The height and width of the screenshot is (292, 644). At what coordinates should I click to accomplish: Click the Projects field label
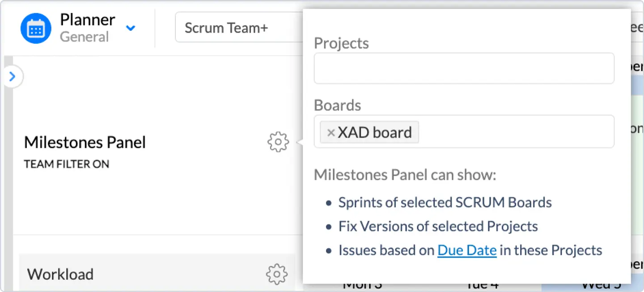341,43
